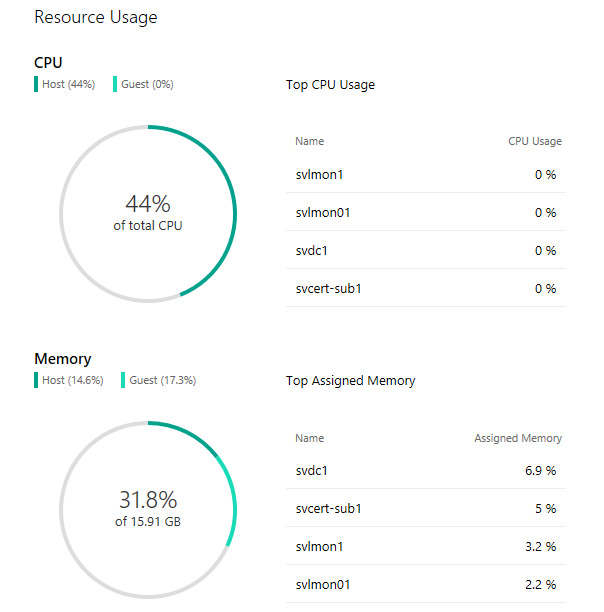Open svcert-sub1 row in Top CPU Usage
This screenshot has height=612, width=604.
[426, 288]
